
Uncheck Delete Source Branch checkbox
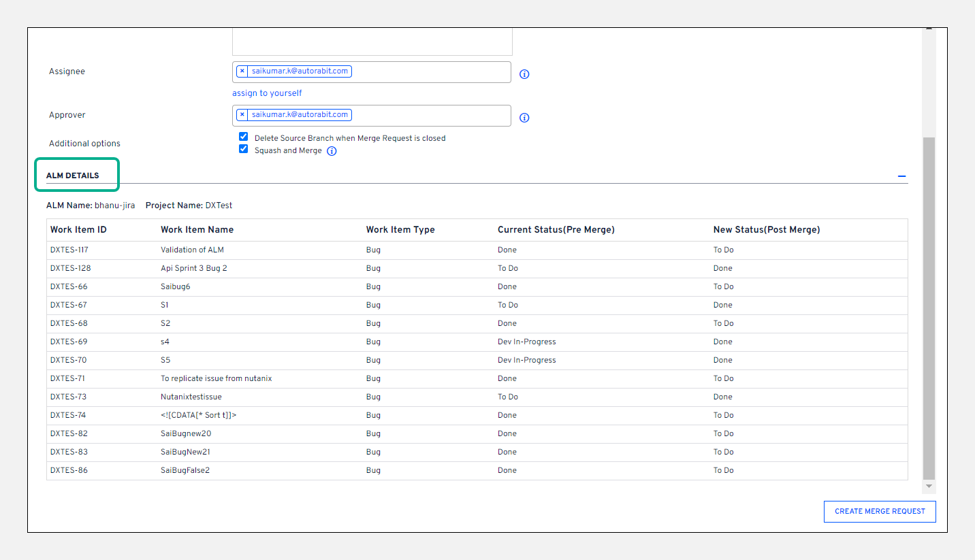pos(243,137)
